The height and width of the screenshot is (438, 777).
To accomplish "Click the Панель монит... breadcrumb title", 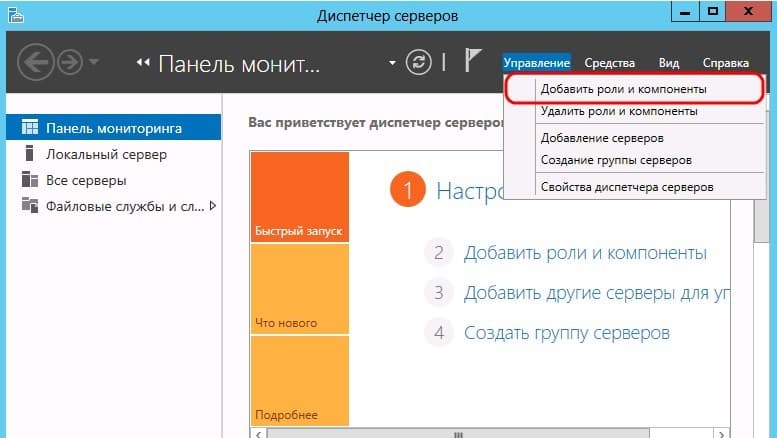I will (239, 63).
